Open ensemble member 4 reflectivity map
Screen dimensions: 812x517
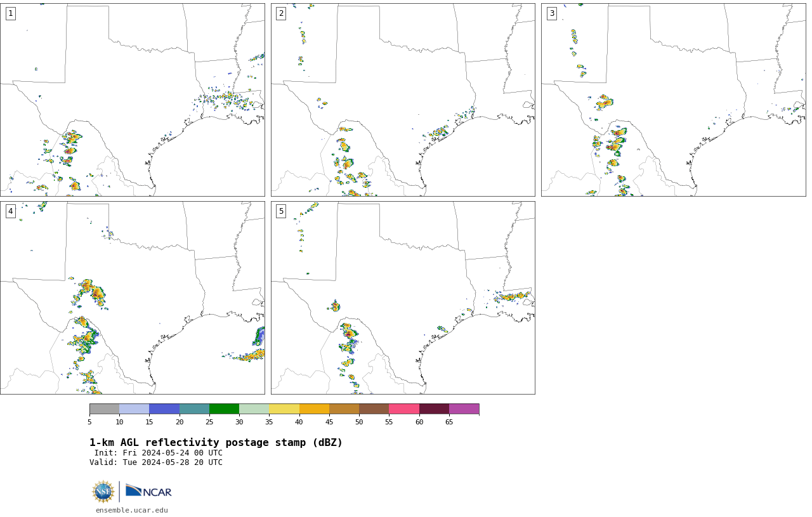(132, 298)
